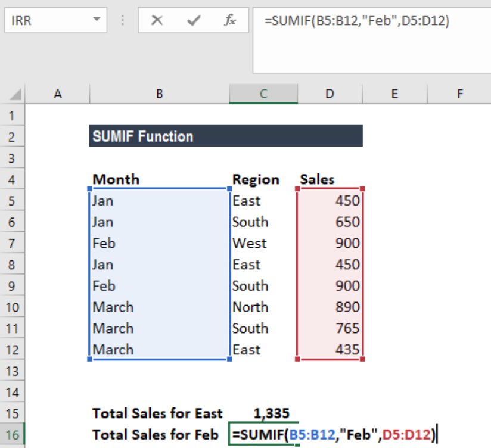The height and width of the screenshot is (448, 491).
Task: Click the formula bar options dots handle
Action: tap(122, 20)
